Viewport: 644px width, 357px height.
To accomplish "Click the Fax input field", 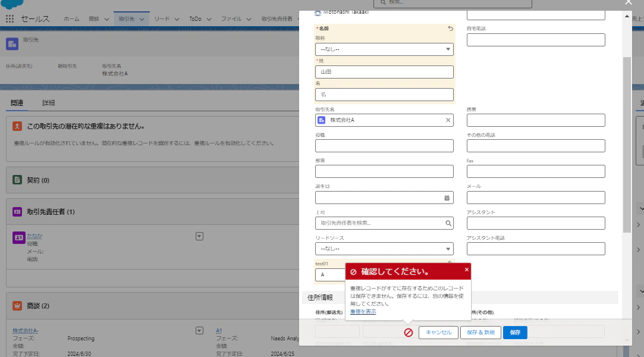I will (x=536, y=171).
